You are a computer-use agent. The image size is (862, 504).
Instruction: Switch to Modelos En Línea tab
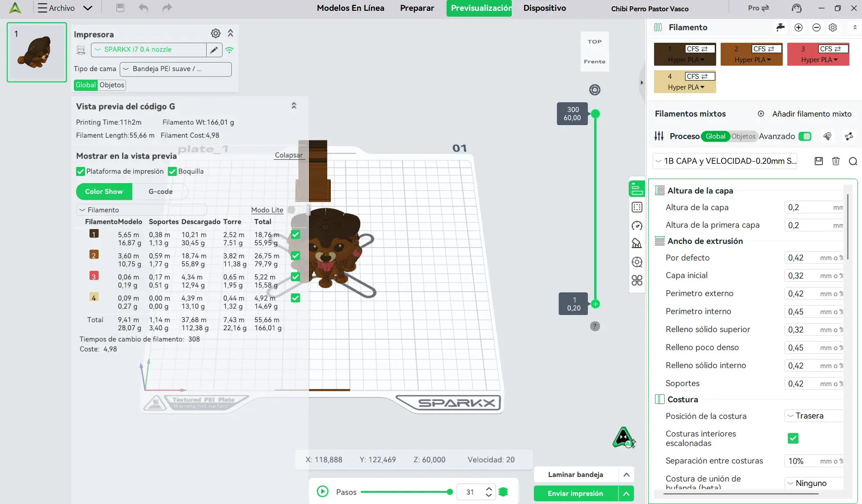pyautogui.click(x=351, y=8)
